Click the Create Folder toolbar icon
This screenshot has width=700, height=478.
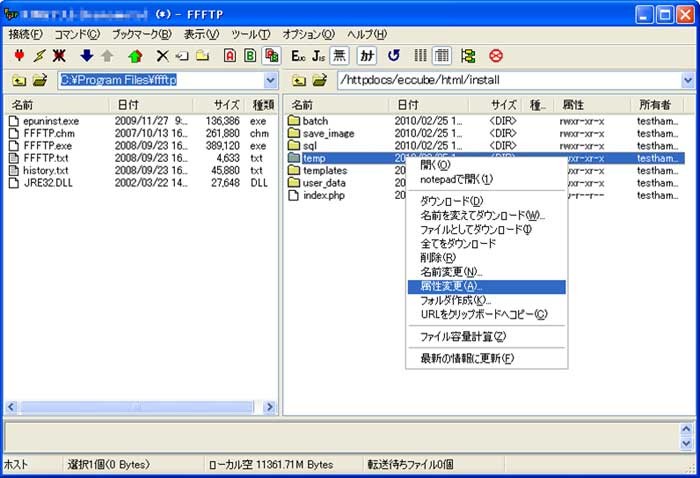point(202,56)
